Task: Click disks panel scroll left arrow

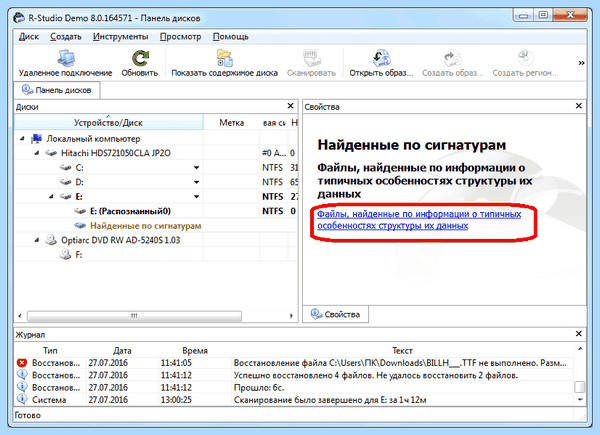Action: pyautogui.click(x=20, y=316)
